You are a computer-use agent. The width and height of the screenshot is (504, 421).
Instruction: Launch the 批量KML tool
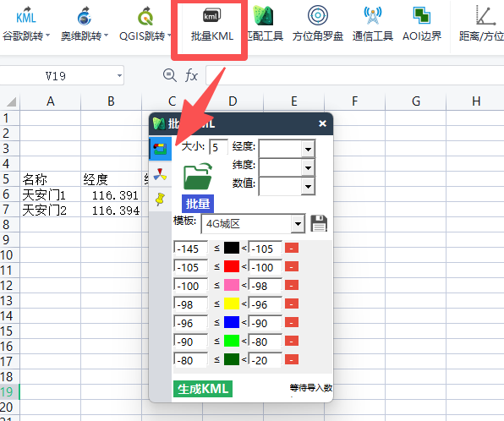(x=211, y=25)
